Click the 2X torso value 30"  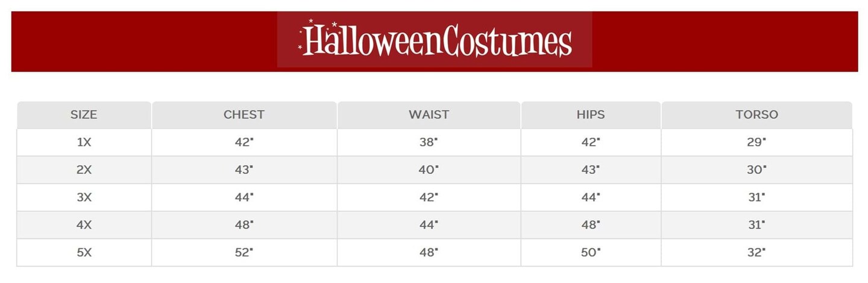(756, 170)
